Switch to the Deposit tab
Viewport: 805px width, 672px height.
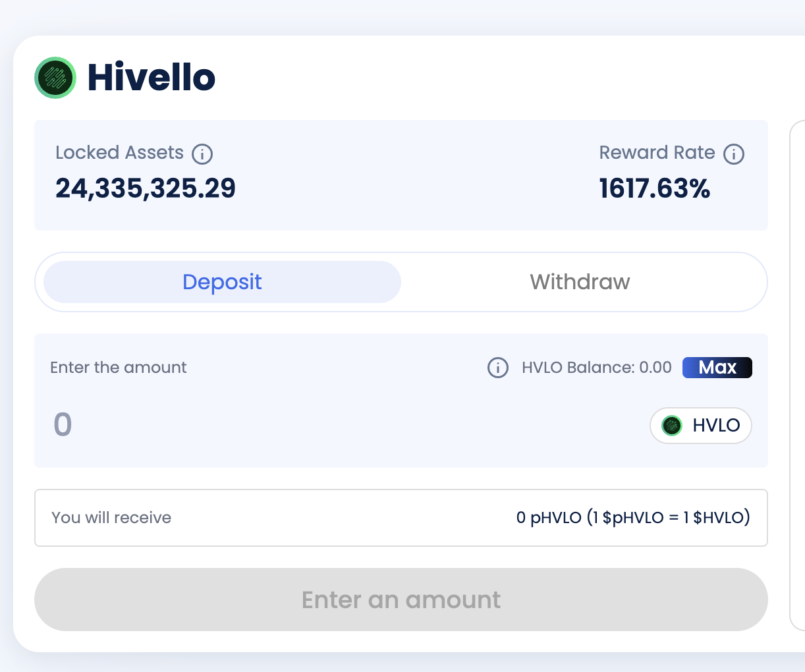coord(222,282)
